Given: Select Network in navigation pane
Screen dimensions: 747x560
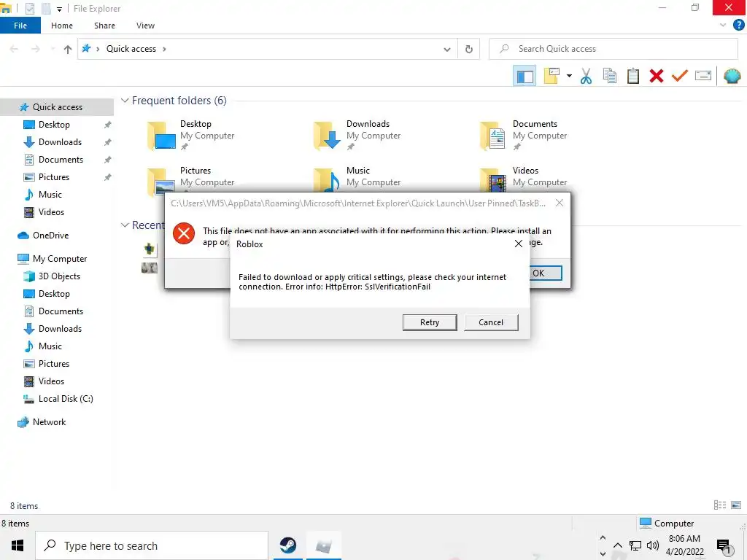Looking at the screenshot, I should 49,422.
